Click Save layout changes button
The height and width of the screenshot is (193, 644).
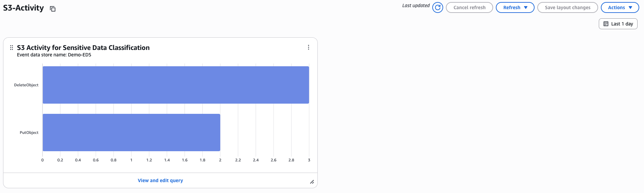click(568, 7)
